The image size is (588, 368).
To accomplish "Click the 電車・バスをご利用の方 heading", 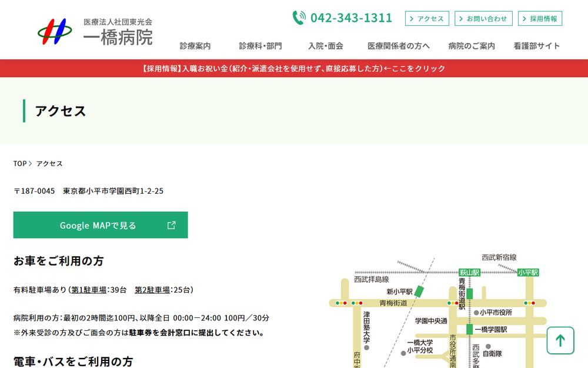I will point(73,362).
